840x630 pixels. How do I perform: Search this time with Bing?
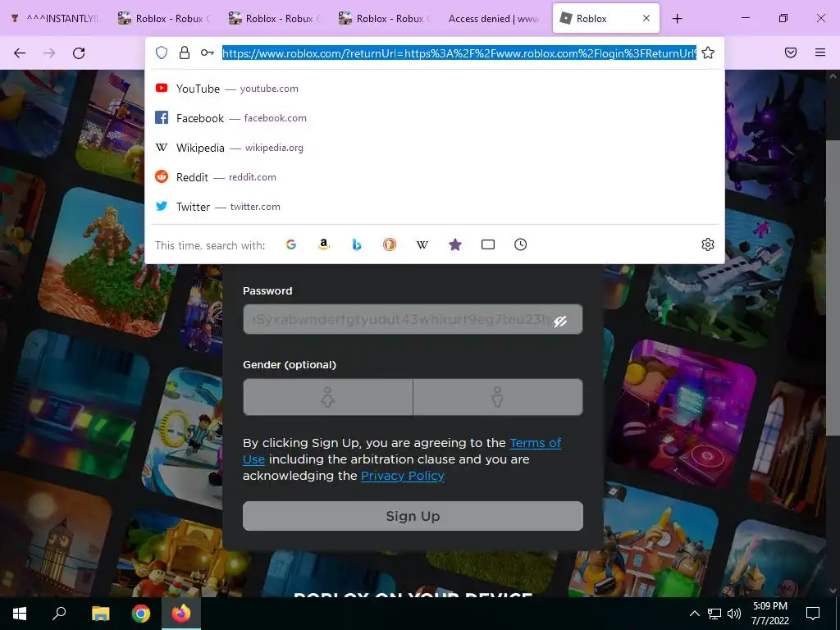(x=357, y=244)
